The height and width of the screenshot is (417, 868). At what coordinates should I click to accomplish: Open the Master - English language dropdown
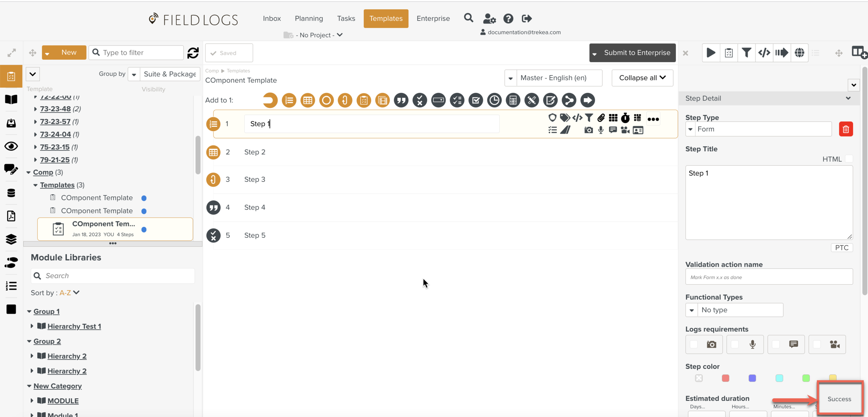553,78
